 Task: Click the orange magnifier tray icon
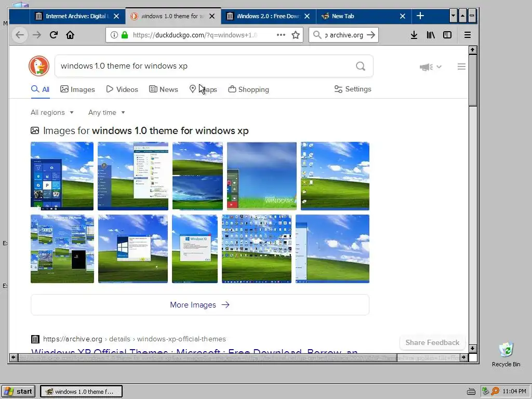coord(495,391)
